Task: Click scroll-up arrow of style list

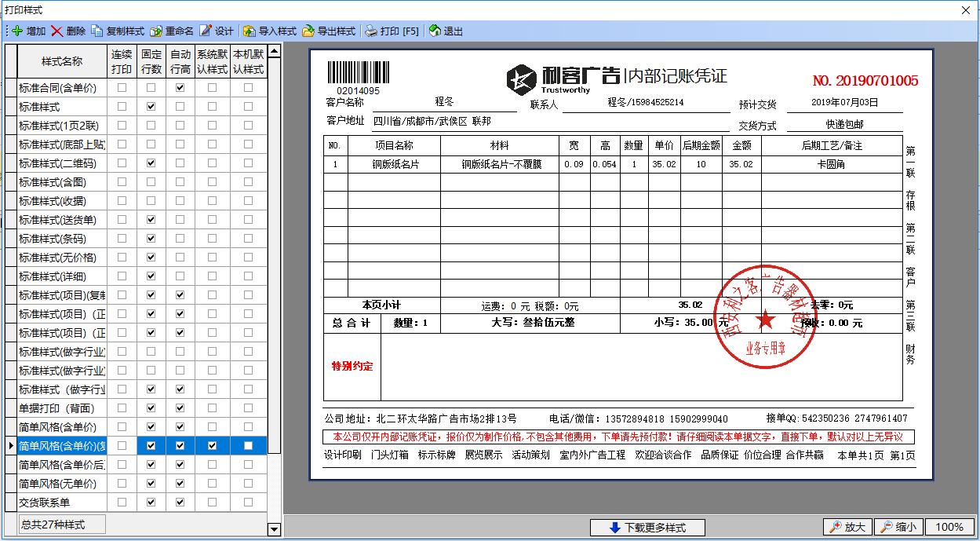Action: [x=274, y=52]
